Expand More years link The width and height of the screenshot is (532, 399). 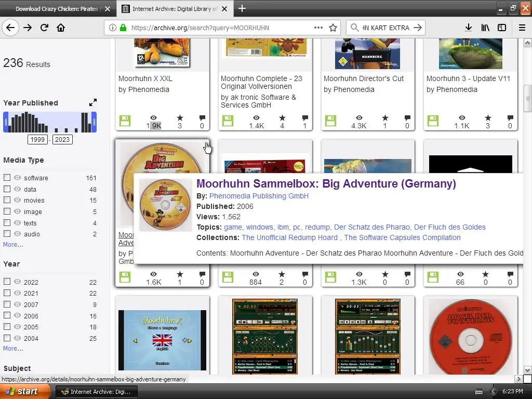click(13, 349)
